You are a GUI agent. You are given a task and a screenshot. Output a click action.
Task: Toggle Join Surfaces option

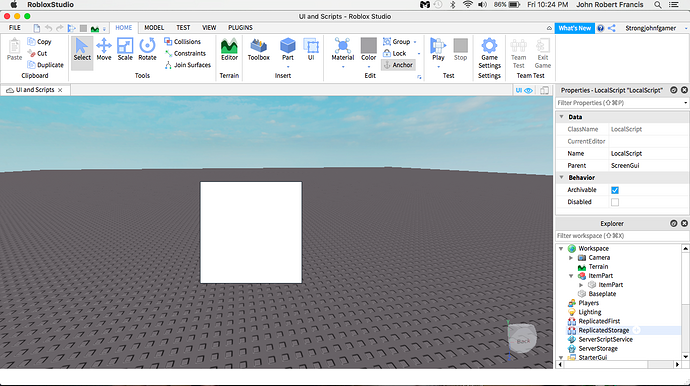tap(187, 65)
